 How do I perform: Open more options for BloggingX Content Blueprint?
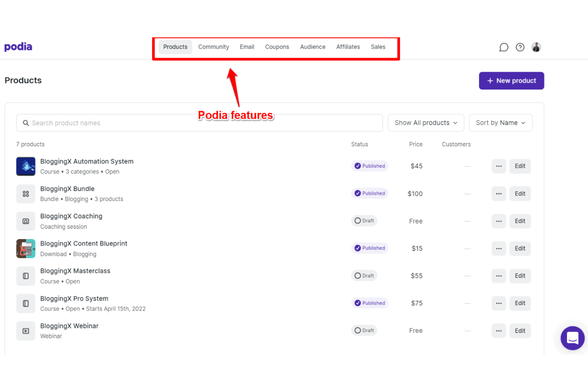[499, 249]
